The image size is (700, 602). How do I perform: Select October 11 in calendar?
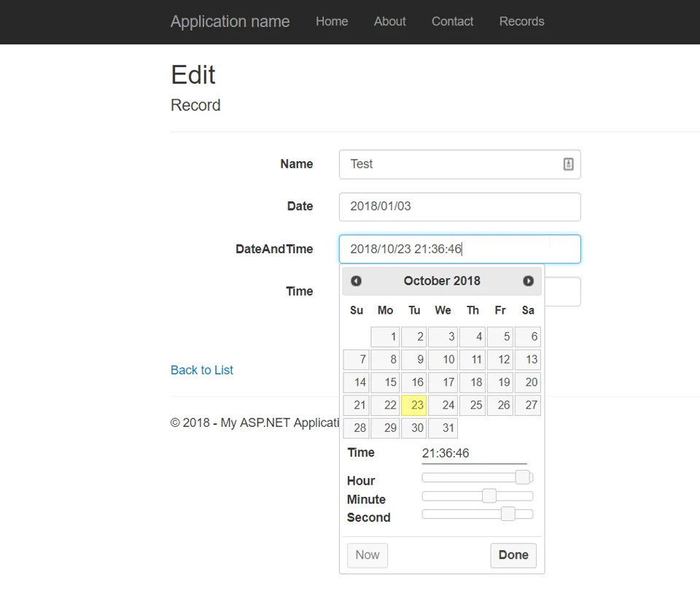[x=472, y=360]
